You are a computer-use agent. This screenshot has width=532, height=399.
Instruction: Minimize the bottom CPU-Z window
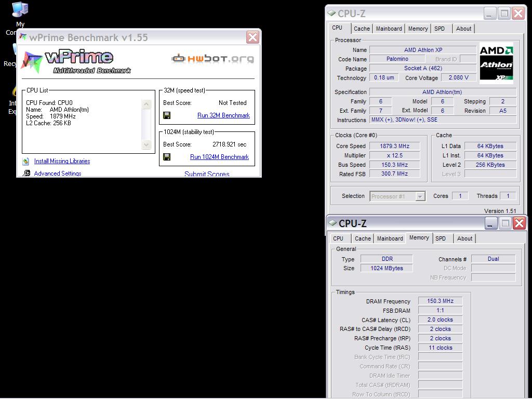pos(490,223)
